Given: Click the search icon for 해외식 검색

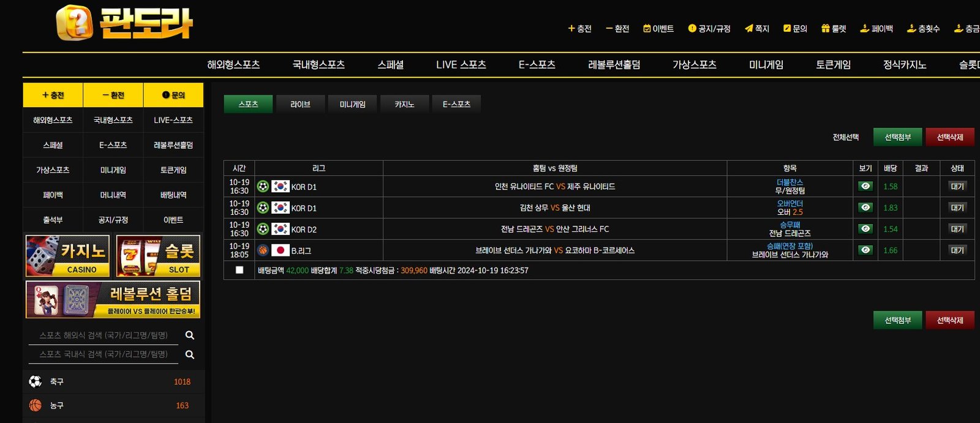Looking at the screenshot, I should [x=190, y=335].
